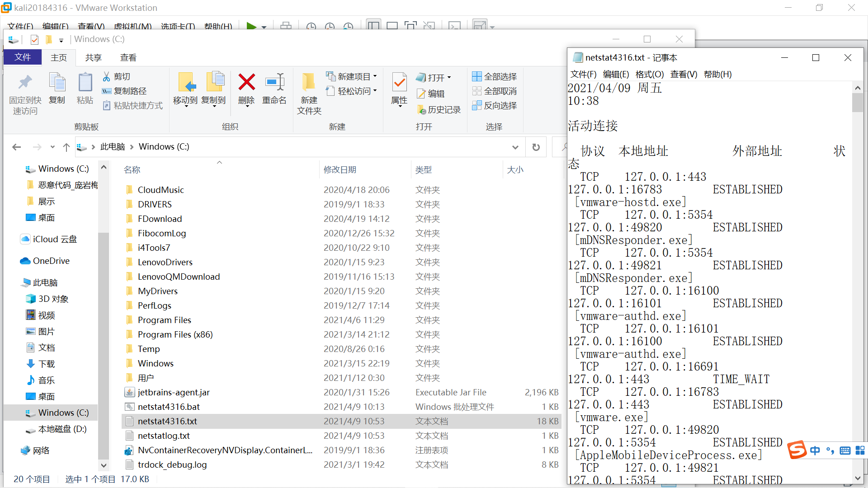The image size is (868, 488).
Task: Click the New Folder icon
Action: click(309, 83)
